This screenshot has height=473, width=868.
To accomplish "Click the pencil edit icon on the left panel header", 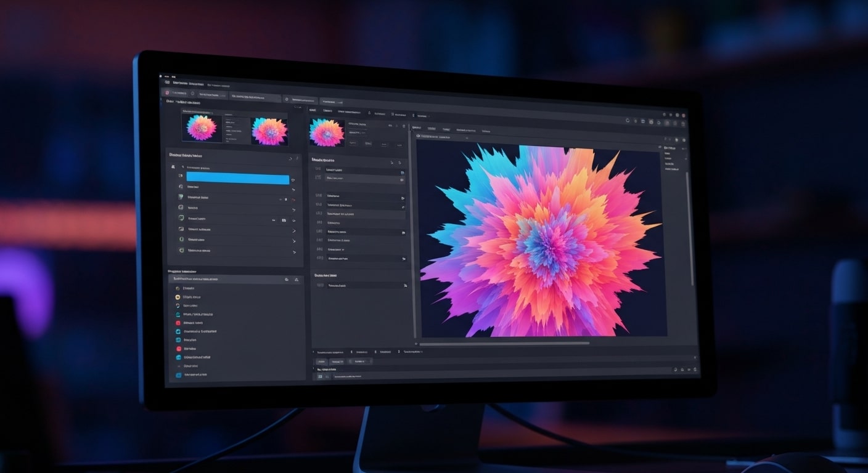I will [x=297, y=158].
